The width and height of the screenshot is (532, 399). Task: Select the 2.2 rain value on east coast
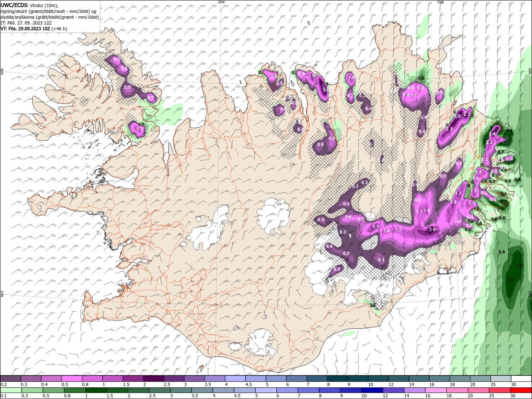click(489, 143)
